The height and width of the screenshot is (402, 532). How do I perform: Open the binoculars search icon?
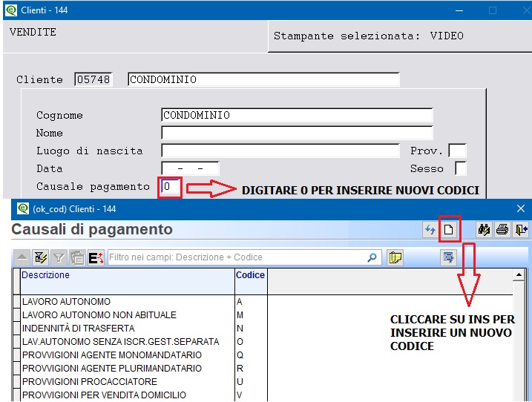pos(484,230)
